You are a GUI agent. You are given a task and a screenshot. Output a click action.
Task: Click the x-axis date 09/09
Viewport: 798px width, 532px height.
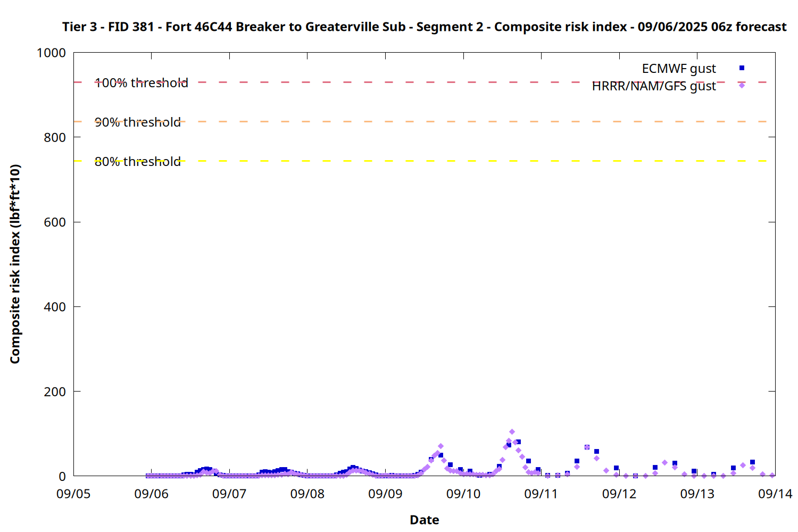tap(385, 494)
